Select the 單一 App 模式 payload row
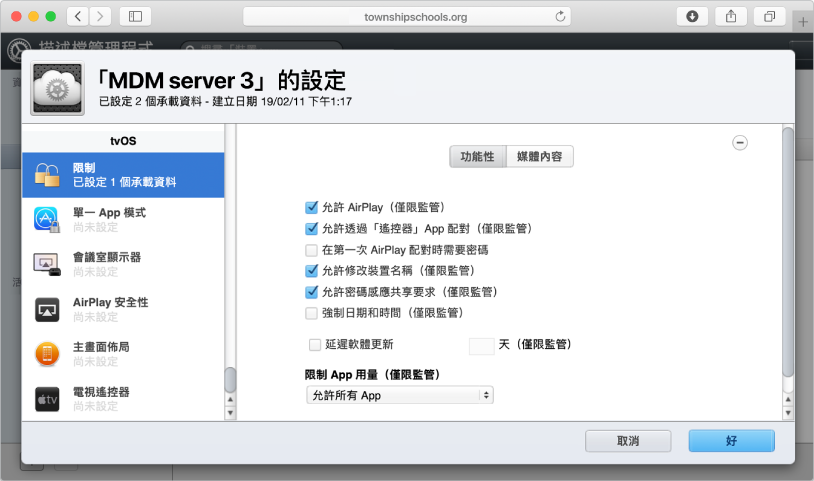Viewport: 814px width, 481px height. pyautogui.click(x=123, y=219)
